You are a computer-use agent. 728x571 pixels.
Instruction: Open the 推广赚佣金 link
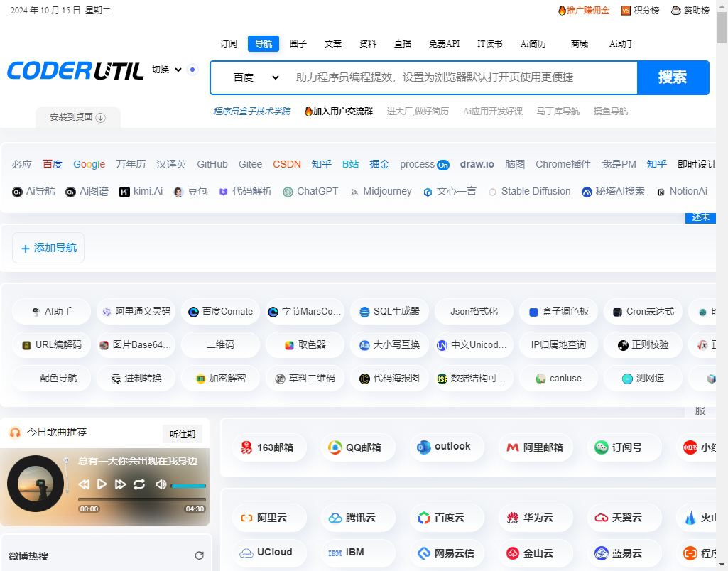[584, 10]
